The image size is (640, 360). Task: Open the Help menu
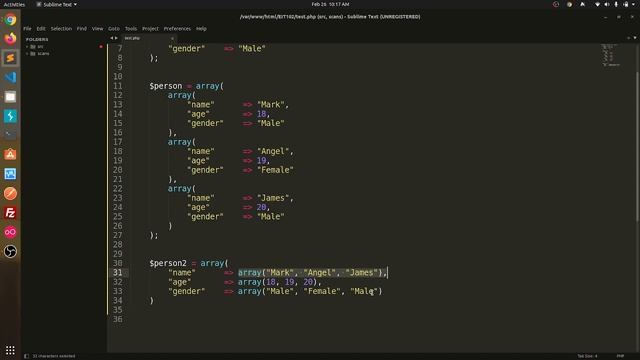tap(201, 29)
